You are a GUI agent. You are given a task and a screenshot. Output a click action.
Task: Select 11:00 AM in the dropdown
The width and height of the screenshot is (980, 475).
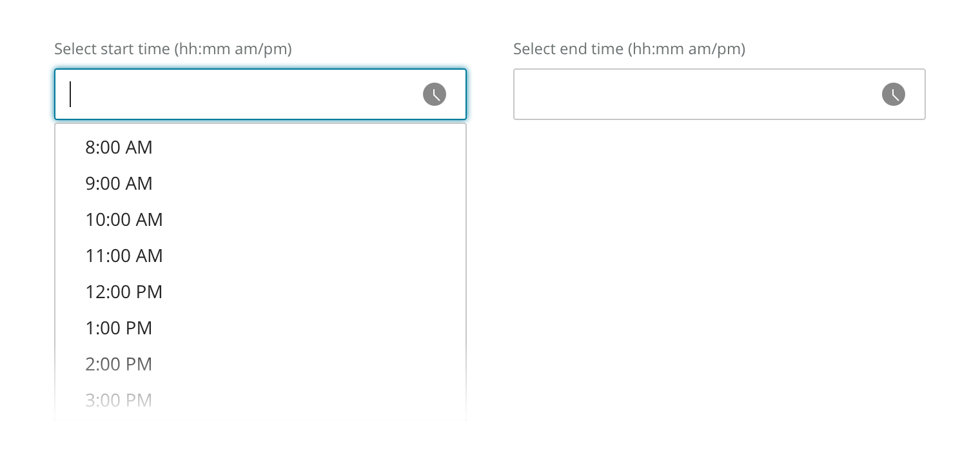click(x=124, y=256)
